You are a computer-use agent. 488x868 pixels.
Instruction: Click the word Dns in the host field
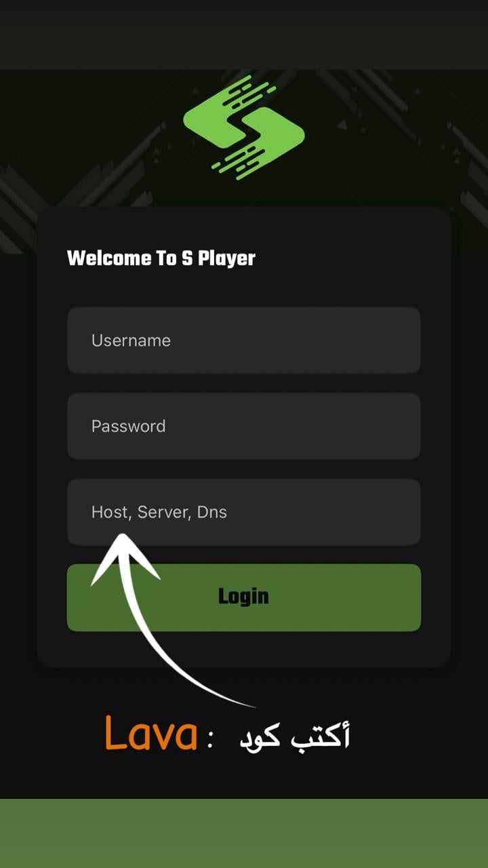(212, 512)
